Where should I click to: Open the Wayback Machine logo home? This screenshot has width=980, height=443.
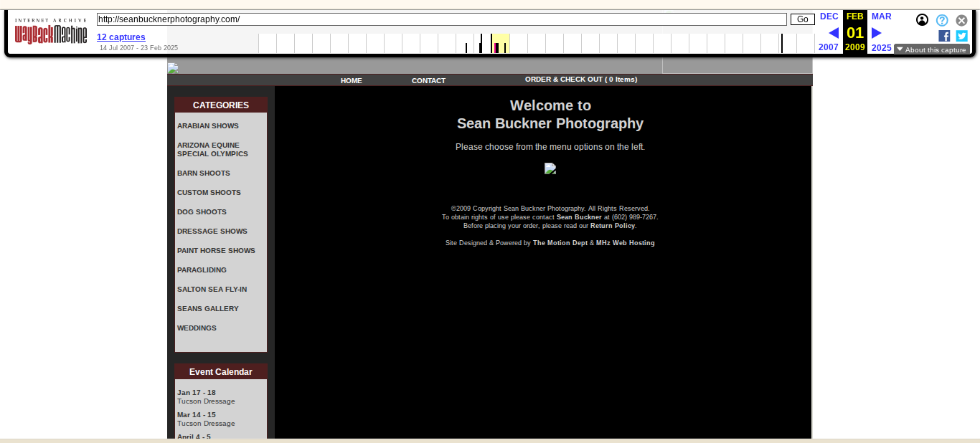(x=51, y=32)
